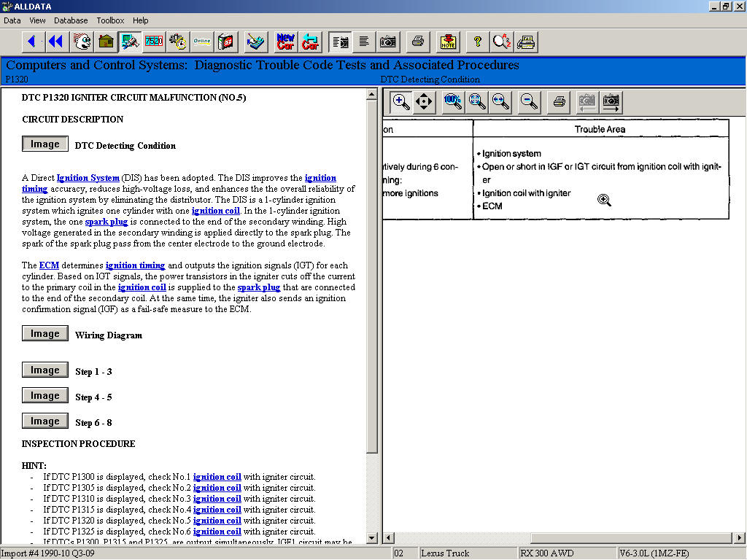This screenshot has width=747, height=560.
Task: Click the fax machine toolbar icon
Action: click(526, 42)
